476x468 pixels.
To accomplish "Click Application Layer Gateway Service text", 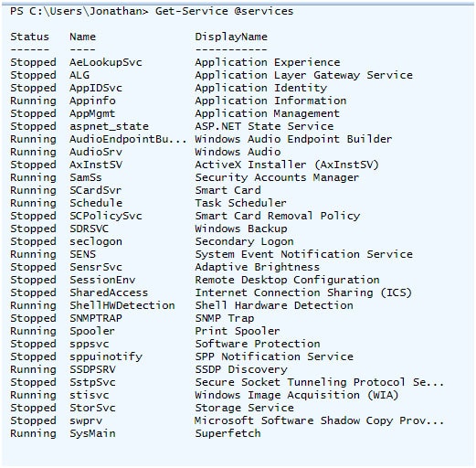I will 304,75.
